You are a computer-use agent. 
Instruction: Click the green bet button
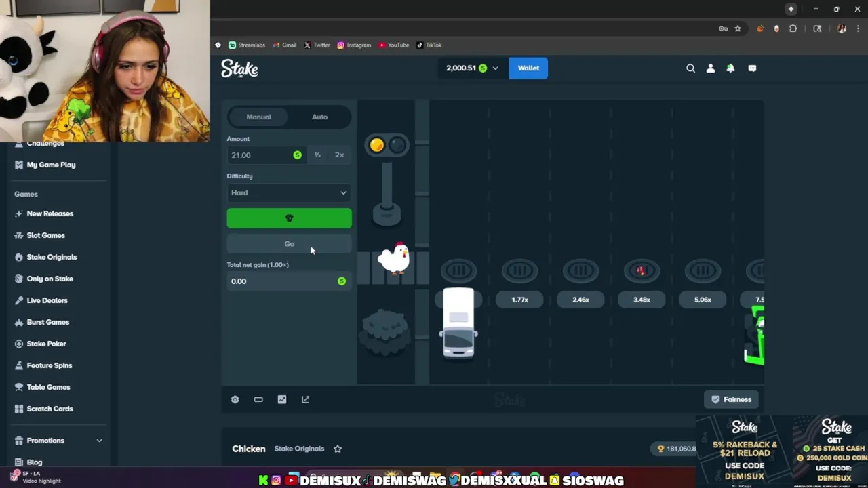289,218
